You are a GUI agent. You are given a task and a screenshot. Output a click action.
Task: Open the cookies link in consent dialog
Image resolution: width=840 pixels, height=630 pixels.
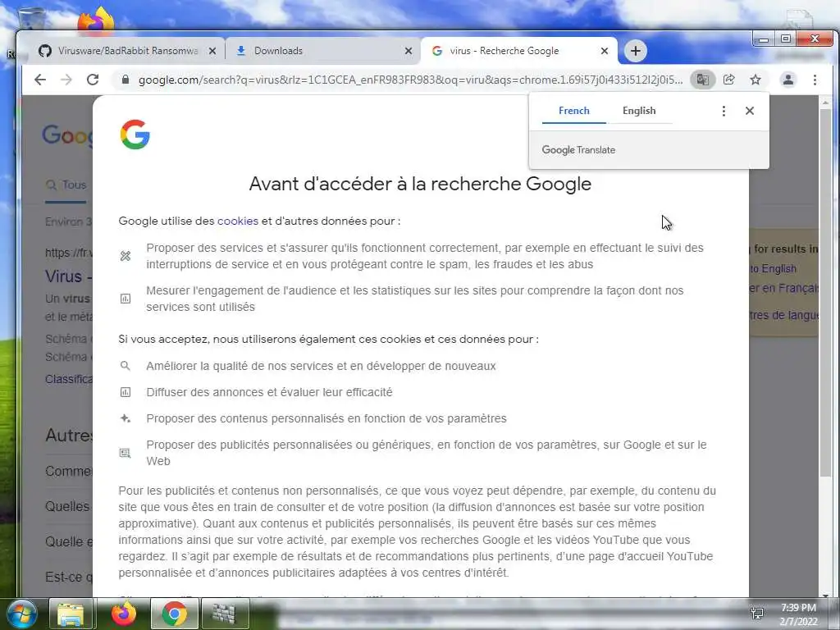click(238, 221)
